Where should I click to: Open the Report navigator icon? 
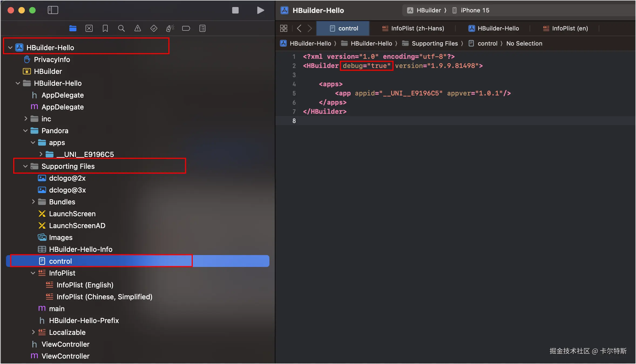click(202, 28)
